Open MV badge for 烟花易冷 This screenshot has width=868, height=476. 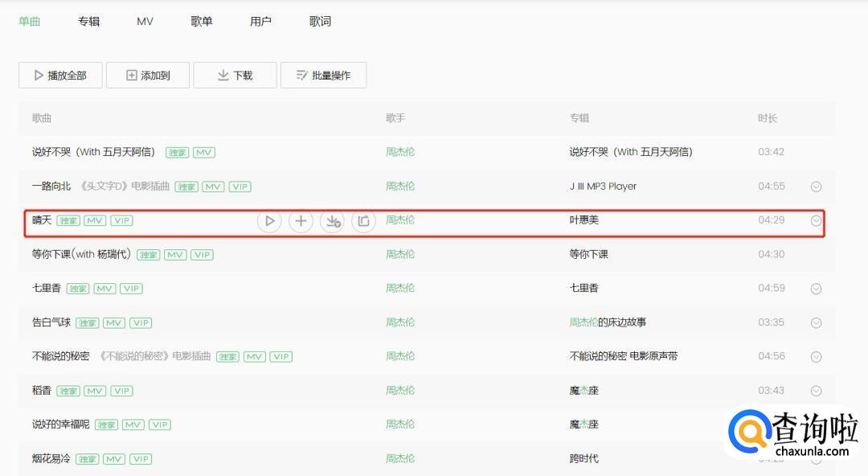click(x=113, y=459)
